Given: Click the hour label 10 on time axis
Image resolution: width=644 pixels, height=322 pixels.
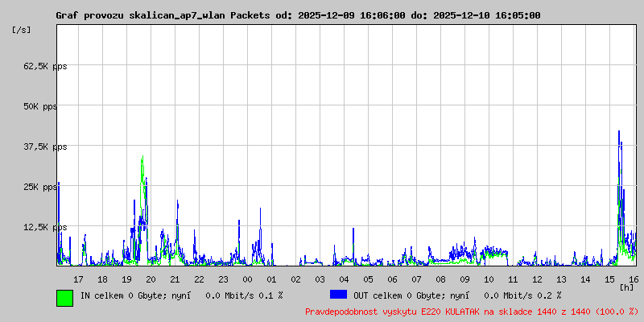Looking at the screenshot, I should coord(489,279).
